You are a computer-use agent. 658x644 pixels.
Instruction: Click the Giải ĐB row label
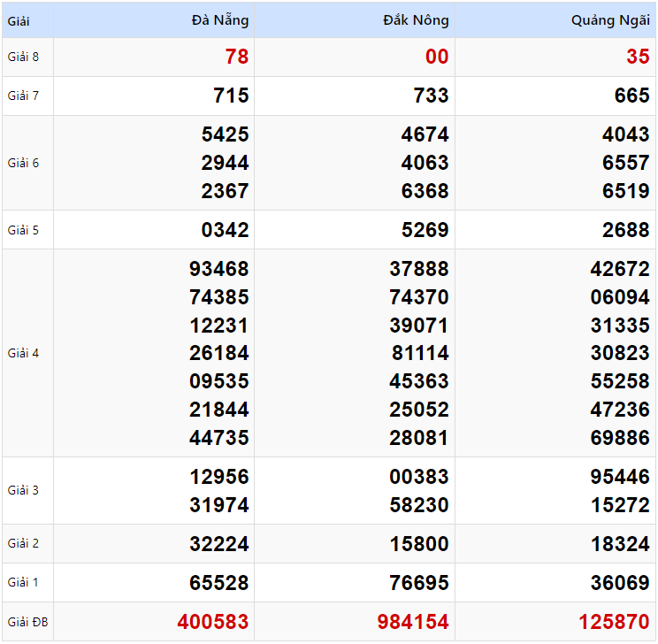(x=27, y=623)
